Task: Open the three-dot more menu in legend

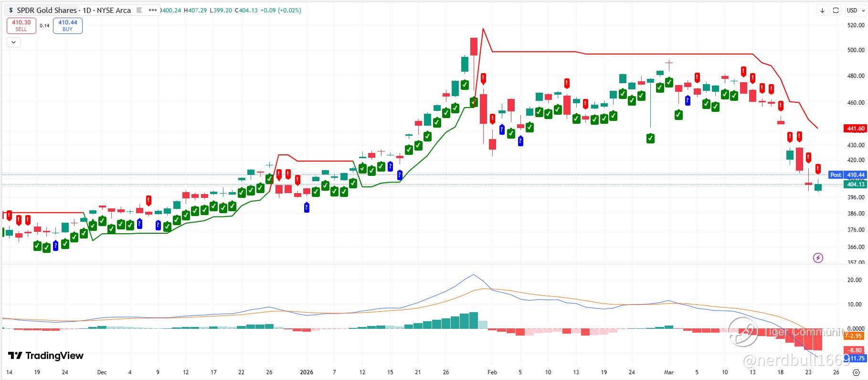Action: (153, 10)
